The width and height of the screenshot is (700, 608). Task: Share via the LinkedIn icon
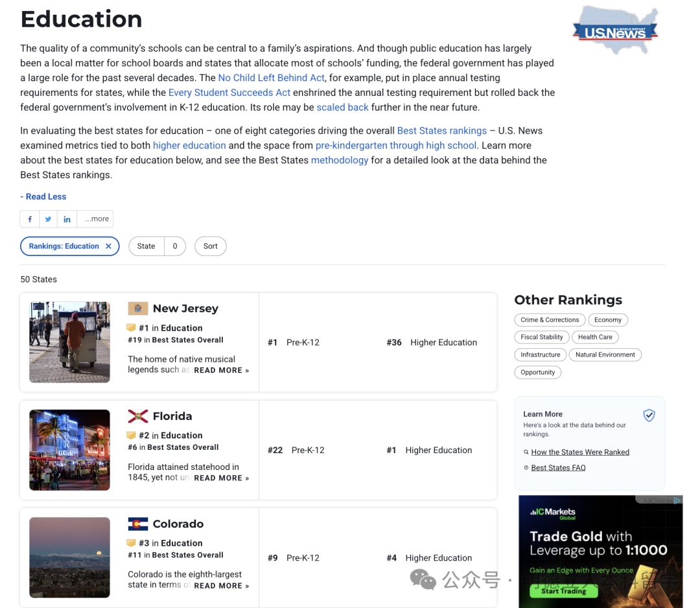click(x=67, y=219)
